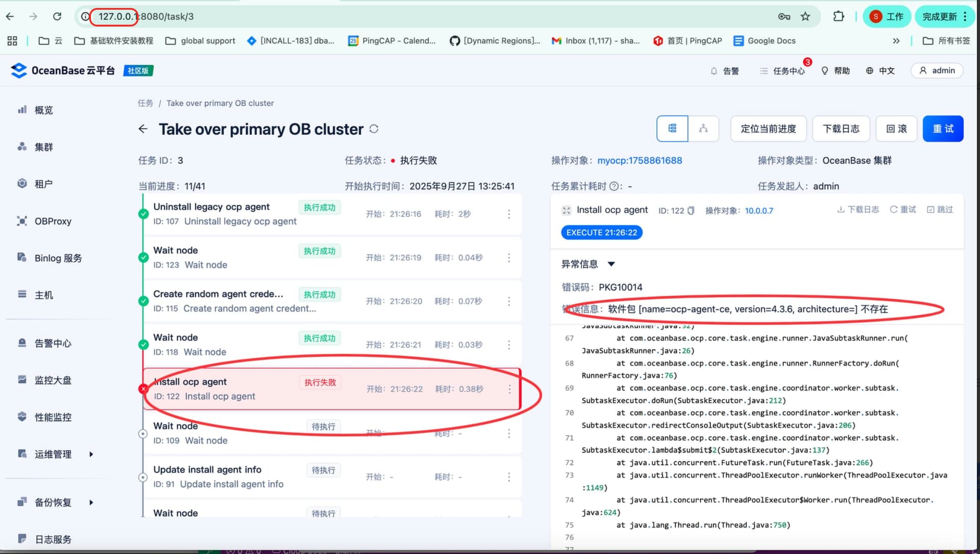Screen dimensions: 980x554
Task: Copy the subtask ID 122
Action: point(691,210)
